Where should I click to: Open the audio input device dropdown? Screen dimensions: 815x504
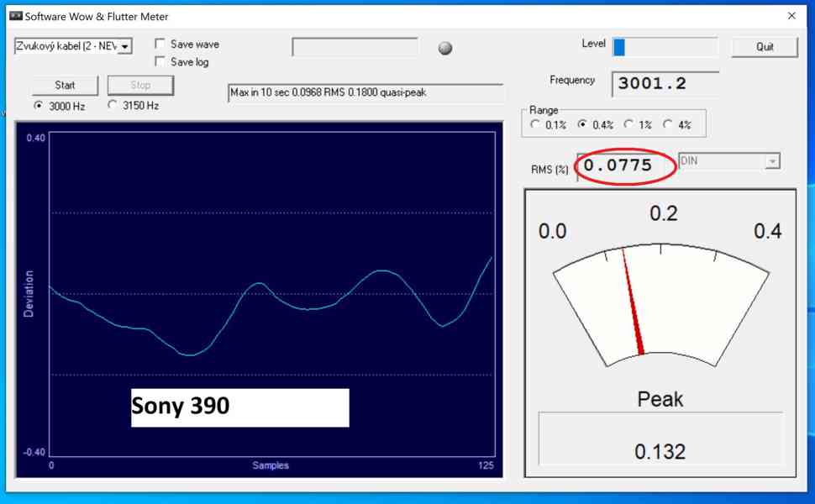pyautogui.click(x=124, y=47)
